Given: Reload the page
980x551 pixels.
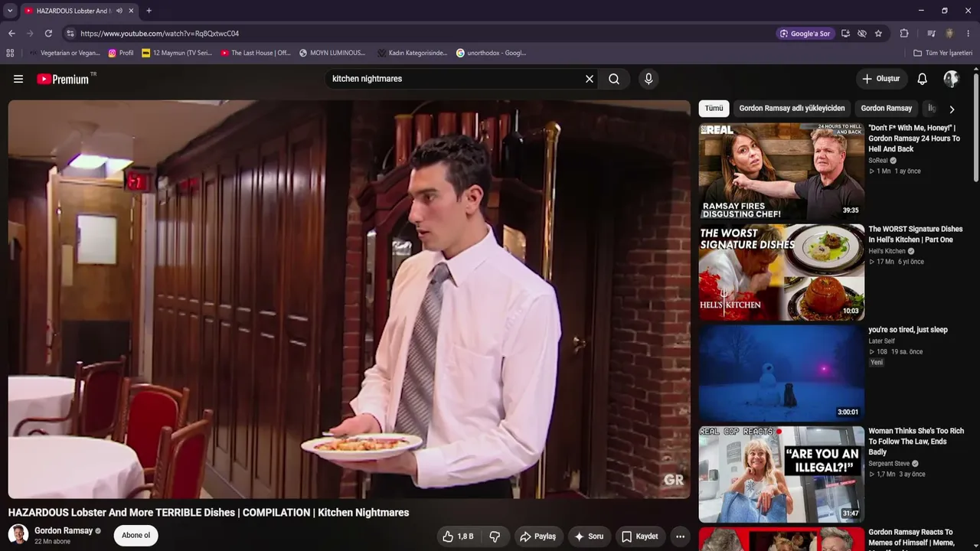Looking at the screenshot, I should click(x=48, y=34).
